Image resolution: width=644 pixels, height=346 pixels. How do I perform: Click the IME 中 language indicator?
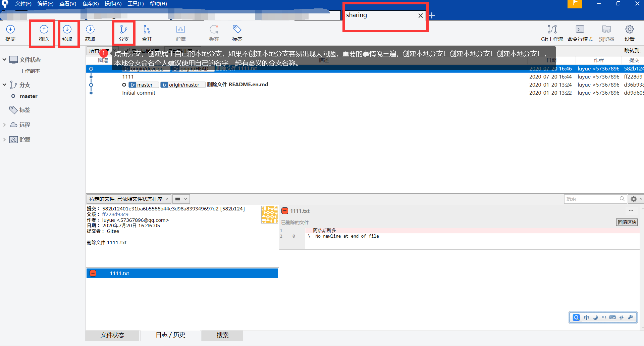pos(586,317)
